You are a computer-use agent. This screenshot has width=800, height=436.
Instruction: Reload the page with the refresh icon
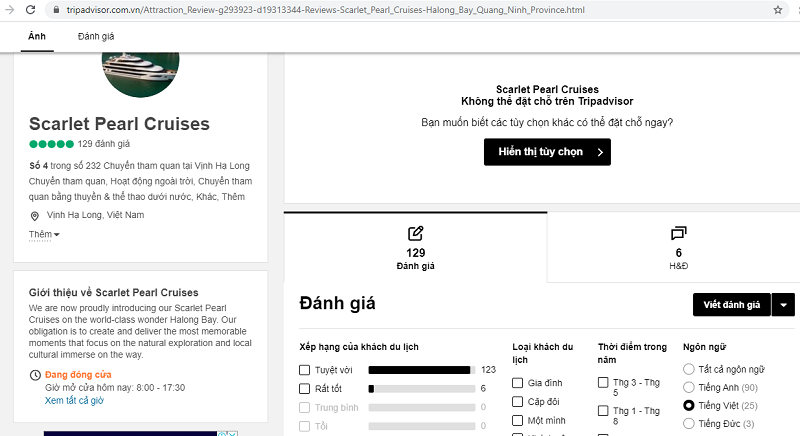[x=30, y=10]
